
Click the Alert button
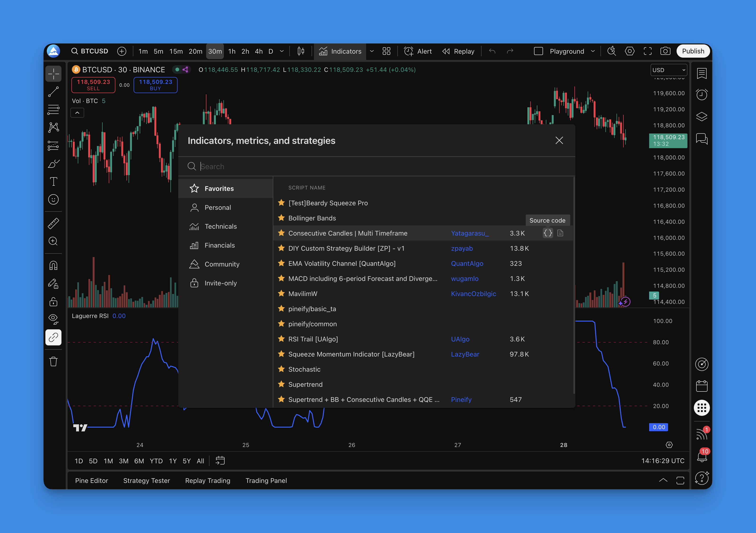click(x=418, y=51)
